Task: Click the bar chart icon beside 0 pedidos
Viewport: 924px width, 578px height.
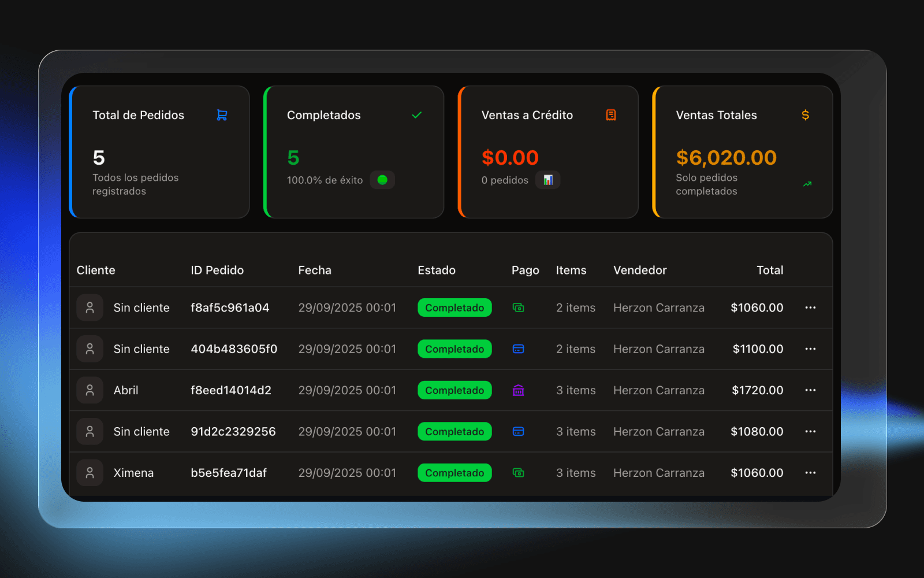Action: tap(547, 180)
